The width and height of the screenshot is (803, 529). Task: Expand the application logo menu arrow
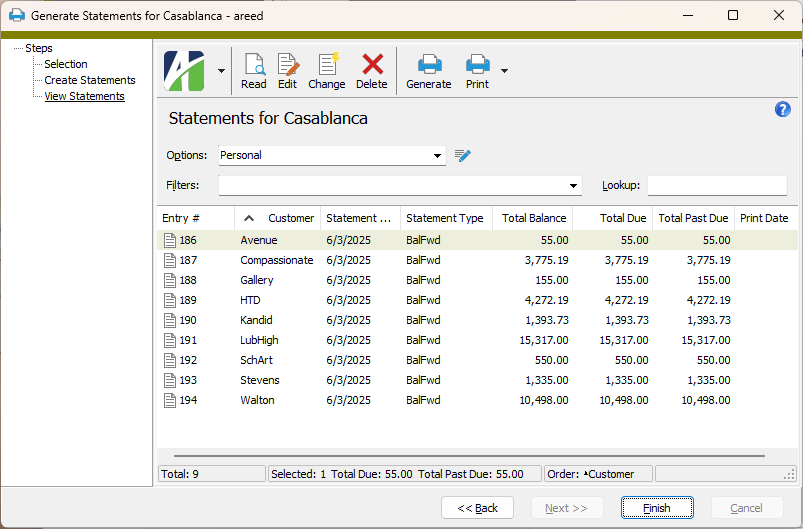click(x=221, y=71)
